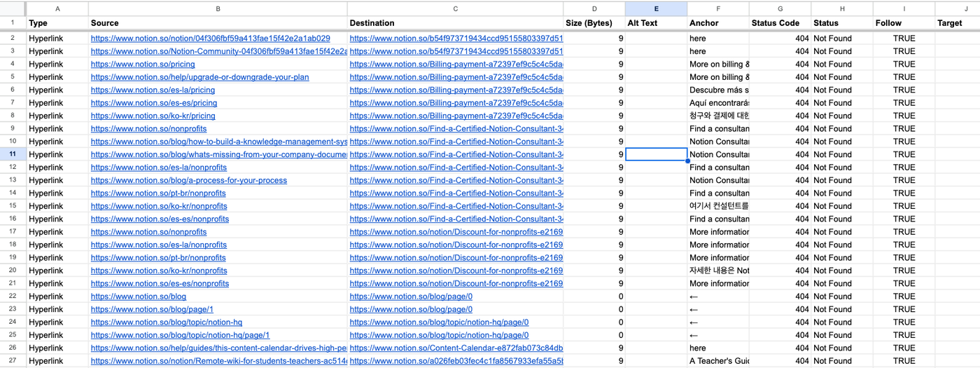Click TRUE follow value in row 25
980x368 pixels.
[x=904, y=335]
